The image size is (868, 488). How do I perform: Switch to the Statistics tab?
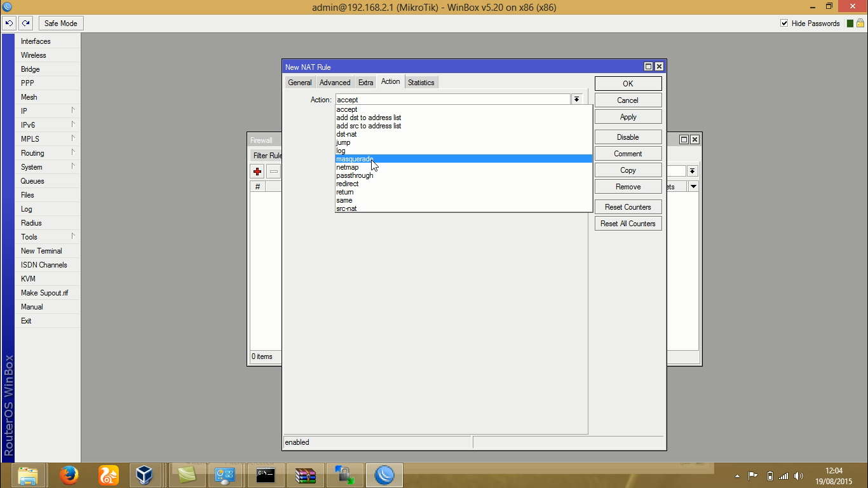coord(421,83)
